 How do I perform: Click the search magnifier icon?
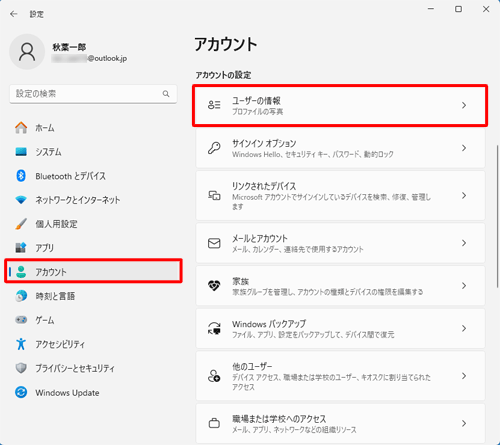[x=166, y=94]
